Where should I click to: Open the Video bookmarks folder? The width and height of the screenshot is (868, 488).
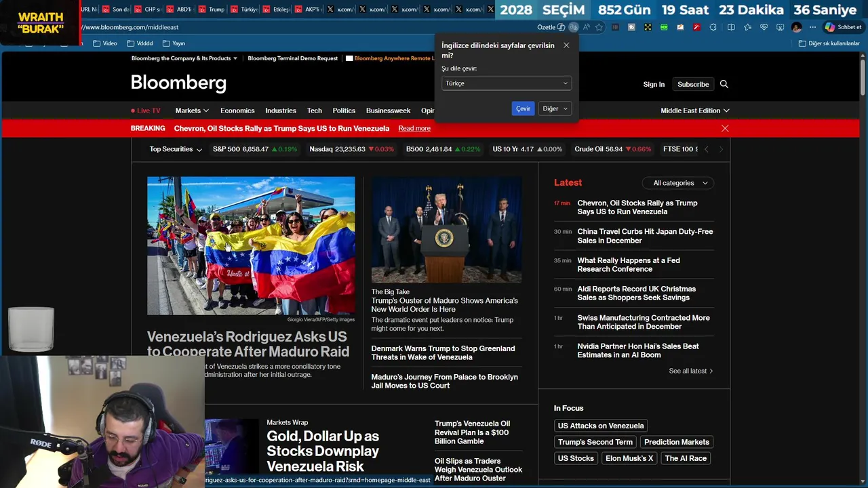pos(105,43)
